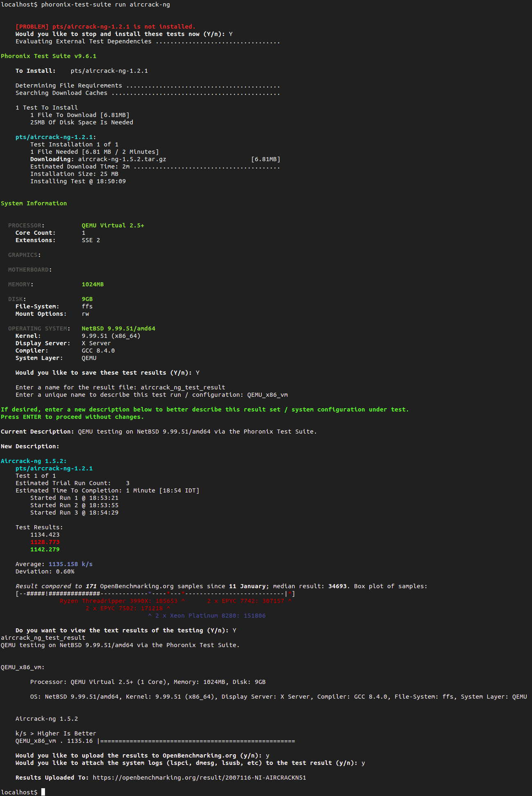Click 'Determining File Requirements' line
The image size is (532, 796).
pyautogui.click(x=148, y=86)
